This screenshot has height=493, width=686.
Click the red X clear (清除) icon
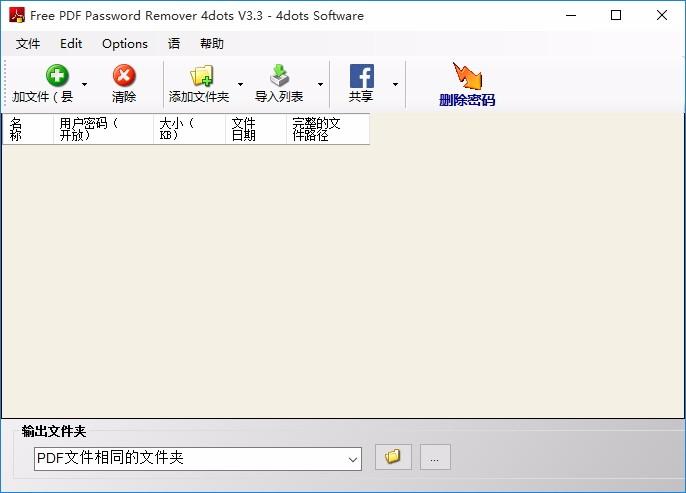(124, 76)
